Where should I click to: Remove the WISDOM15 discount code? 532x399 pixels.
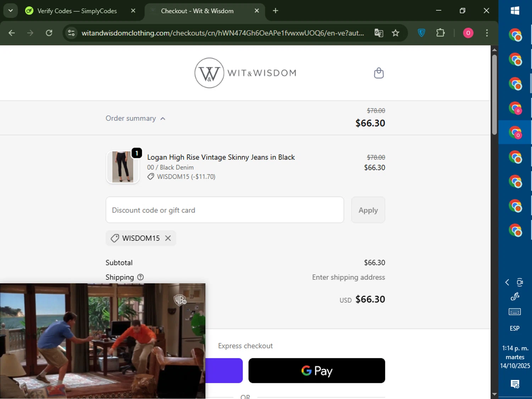click(168, 238)
